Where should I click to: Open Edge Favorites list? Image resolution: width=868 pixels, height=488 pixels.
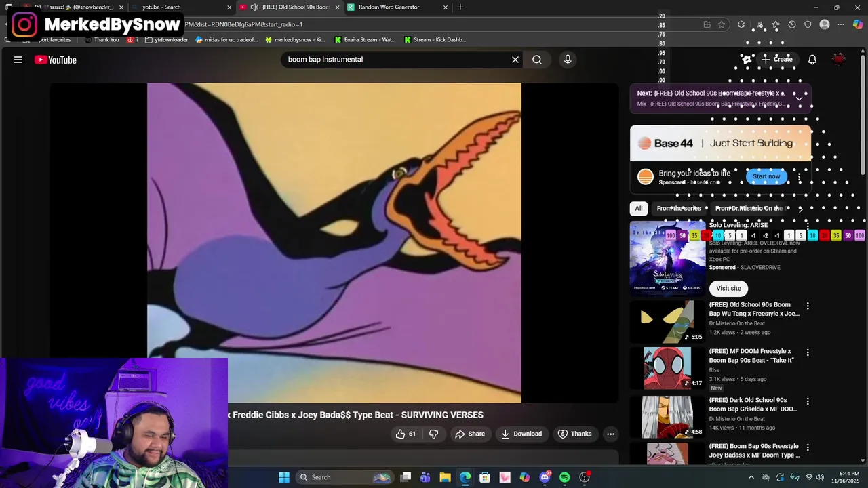pyautogui.click(x=776, y=24)
